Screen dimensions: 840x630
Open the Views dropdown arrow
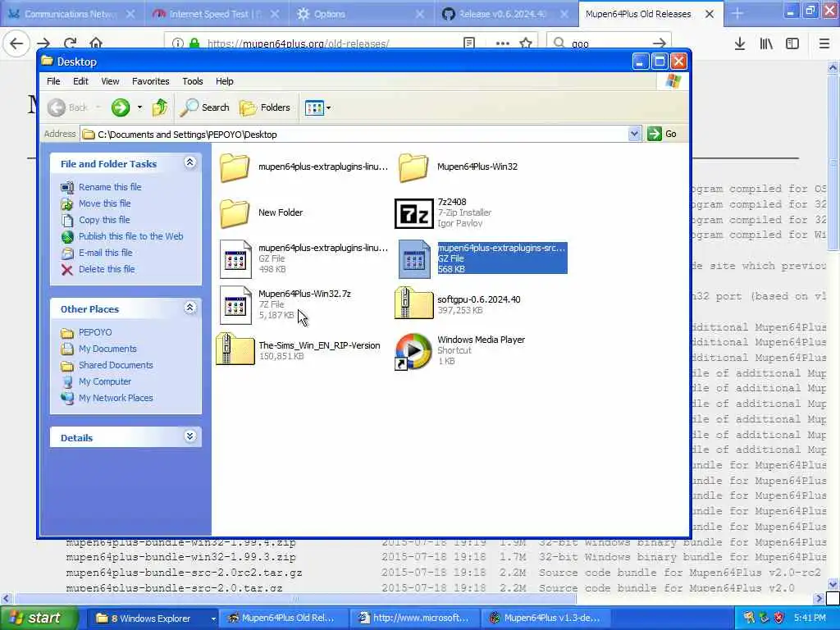(328, 107)
